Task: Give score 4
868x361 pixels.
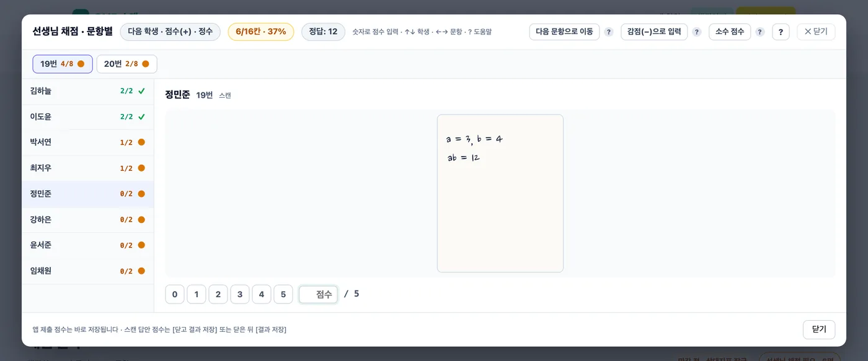Action: click(262, 294)
